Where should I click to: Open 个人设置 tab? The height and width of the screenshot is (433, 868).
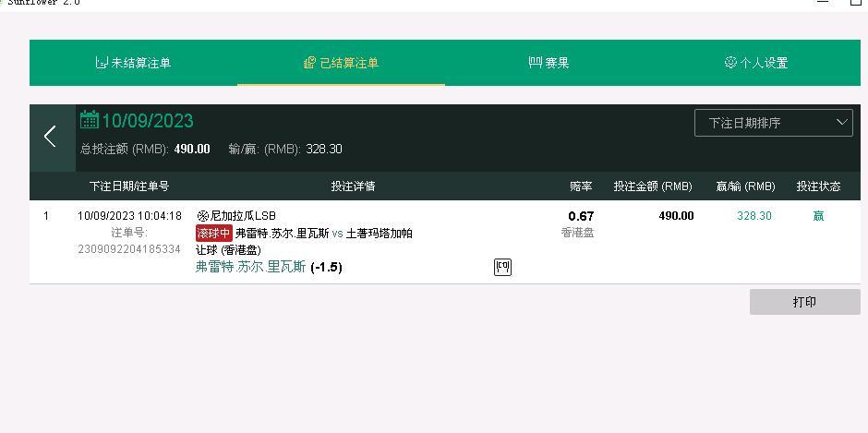756,63
